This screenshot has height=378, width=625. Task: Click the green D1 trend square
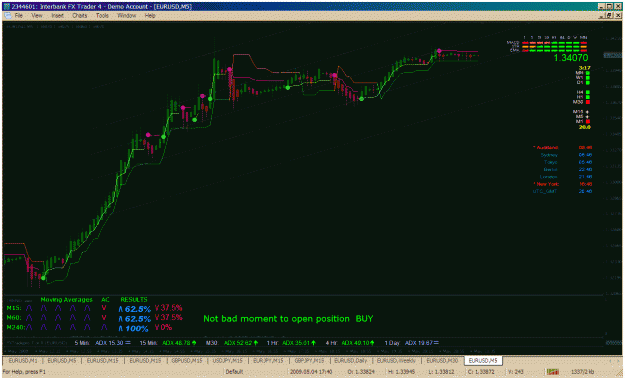pos(588,83)
